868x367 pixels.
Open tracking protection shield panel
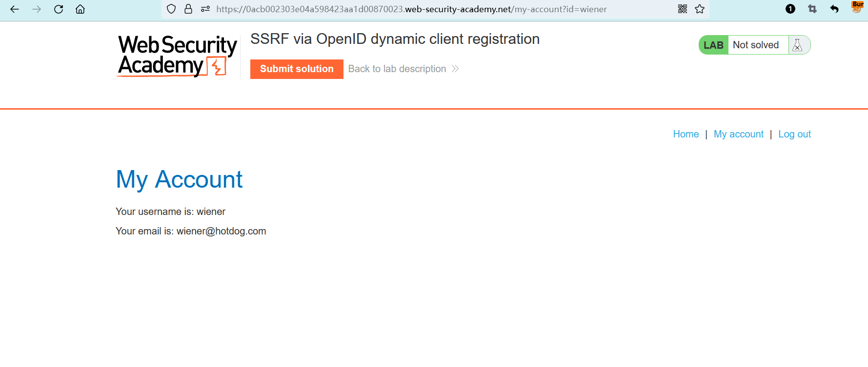tap(171, 9)
